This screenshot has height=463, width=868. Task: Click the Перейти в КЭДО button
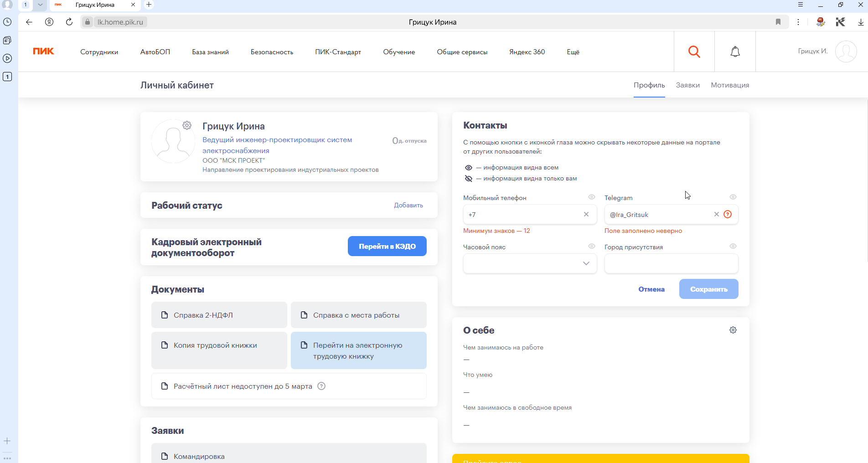(x=387, y=246)
